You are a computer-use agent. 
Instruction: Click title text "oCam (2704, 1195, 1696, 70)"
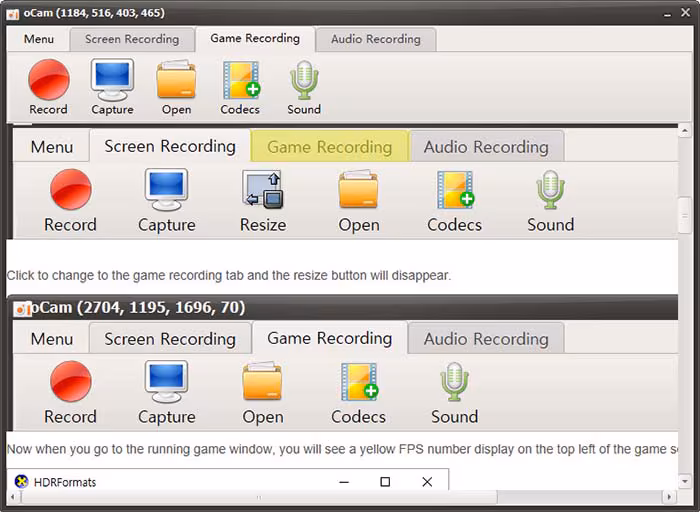point(138,308)
